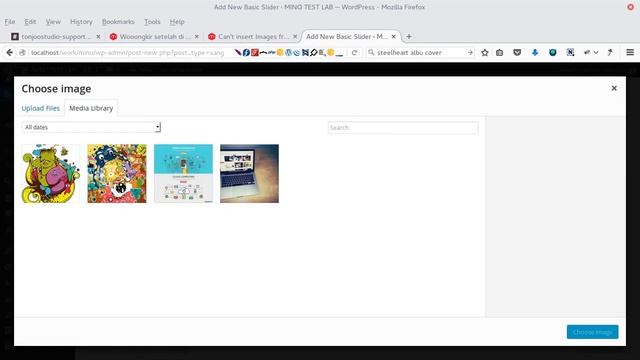Open the History menu
The width and height of the screenshot is (640, 360).
pyautogui.click(x=81, y=22)
